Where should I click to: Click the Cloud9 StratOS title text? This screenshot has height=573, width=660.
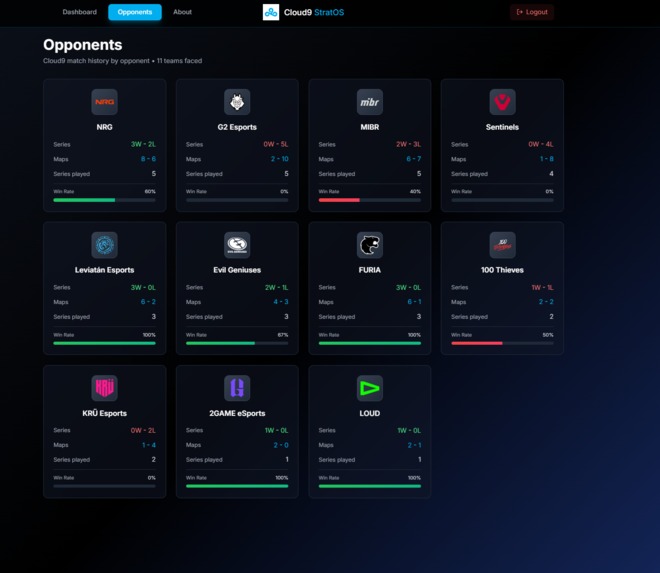(314, 12)
